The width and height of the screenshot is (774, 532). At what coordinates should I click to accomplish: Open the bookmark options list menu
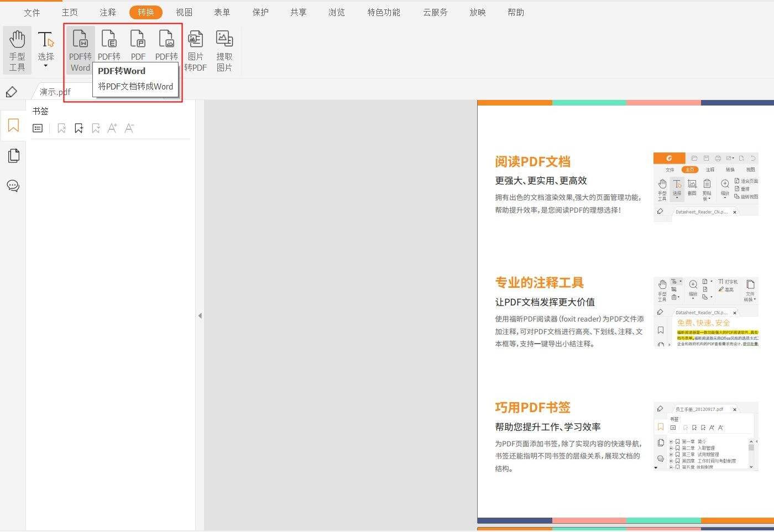pos(38,128)
